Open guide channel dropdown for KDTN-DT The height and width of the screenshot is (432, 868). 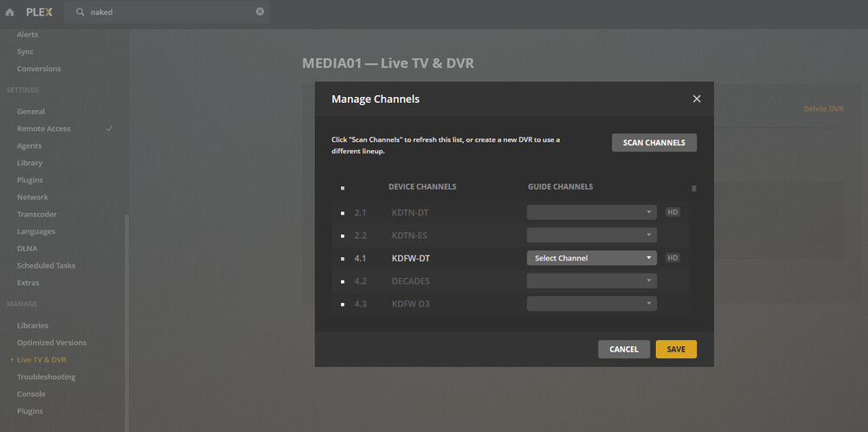[x=592, y=212]
